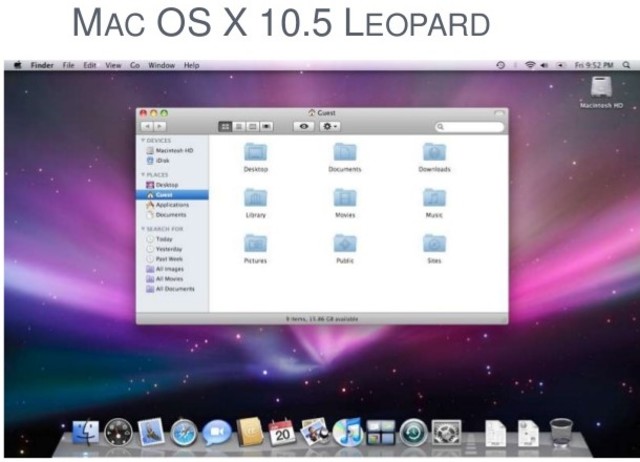Open the Finder menu
This screenshot has height=462, width=640.
(42, 65)
